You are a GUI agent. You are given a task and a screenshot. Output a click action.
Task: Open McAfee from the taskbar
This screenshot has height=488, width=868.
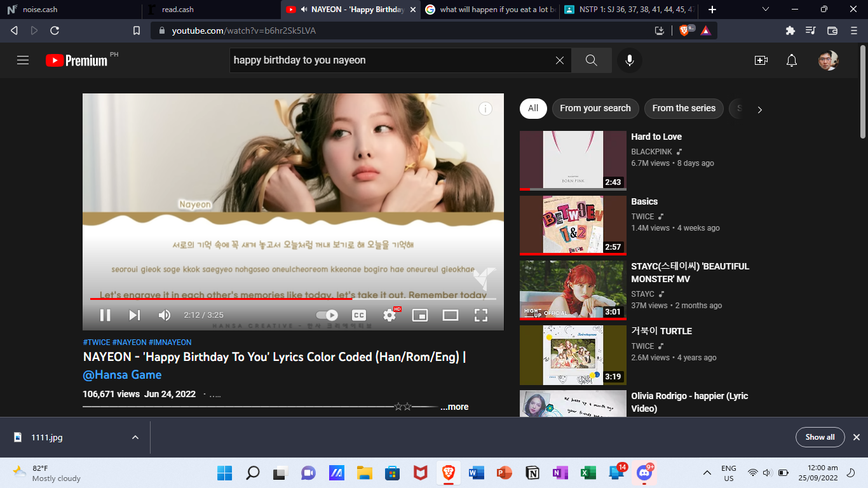click(420, 473)
